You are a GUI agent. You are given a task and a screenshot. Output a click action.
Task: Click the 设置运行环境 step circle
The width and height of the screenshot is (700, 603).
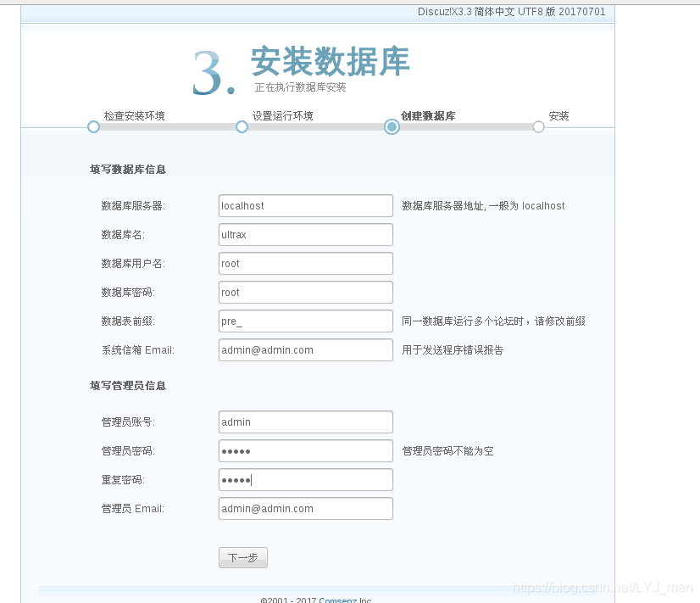(242, 126)
